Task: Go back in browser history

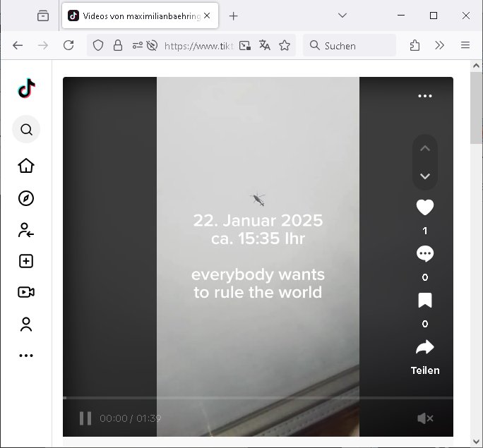Action: (x=18, y=46)
